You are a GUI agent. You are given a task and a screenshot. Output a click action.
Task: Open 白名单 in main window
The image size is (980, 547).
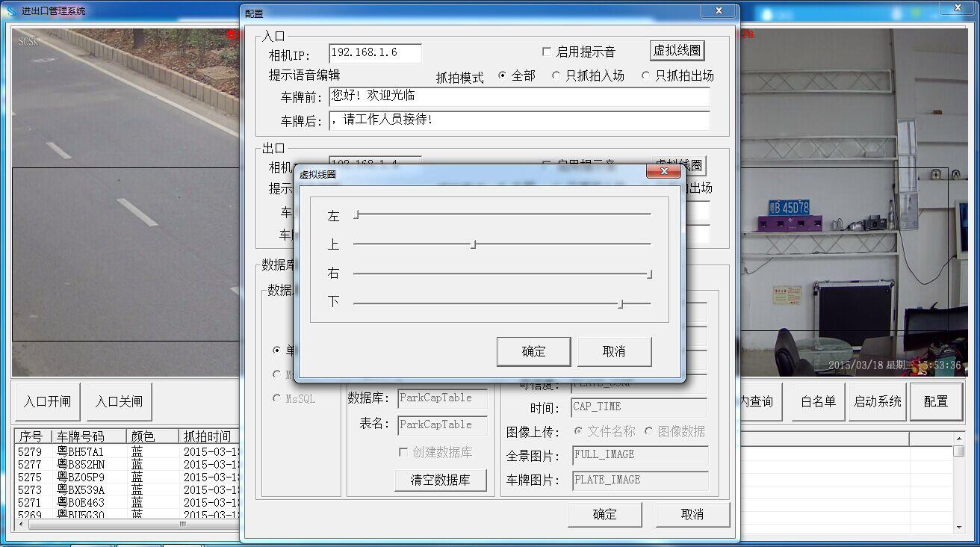pyautogui.click(x=818, y=401)
